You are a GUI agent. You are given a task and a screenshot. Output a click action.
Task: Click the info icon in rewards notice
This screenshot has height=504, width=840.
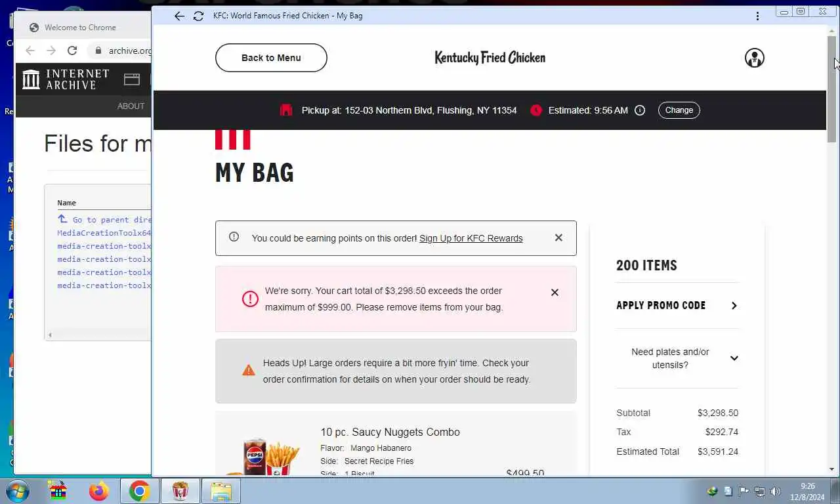click(x=234, y=237)
